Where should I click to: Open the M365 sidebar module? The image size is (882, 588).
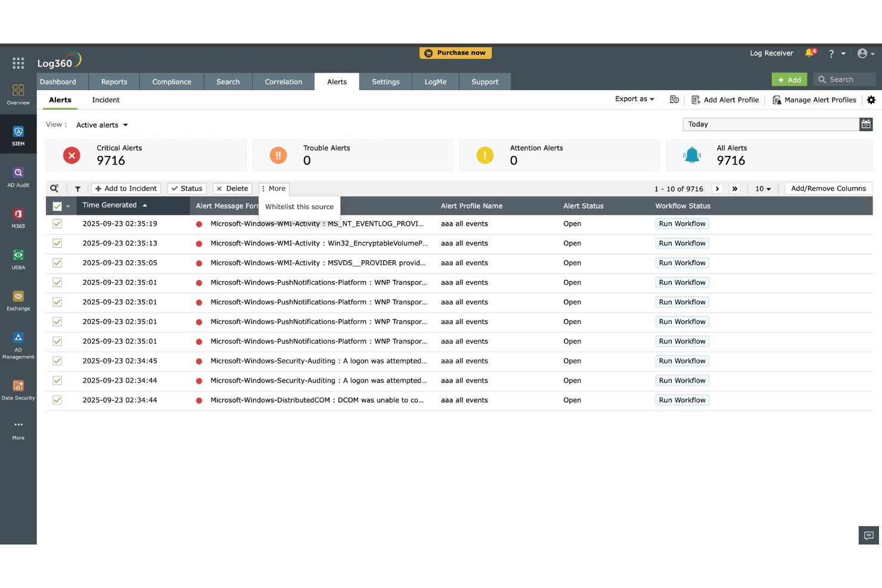click(18, 219)
